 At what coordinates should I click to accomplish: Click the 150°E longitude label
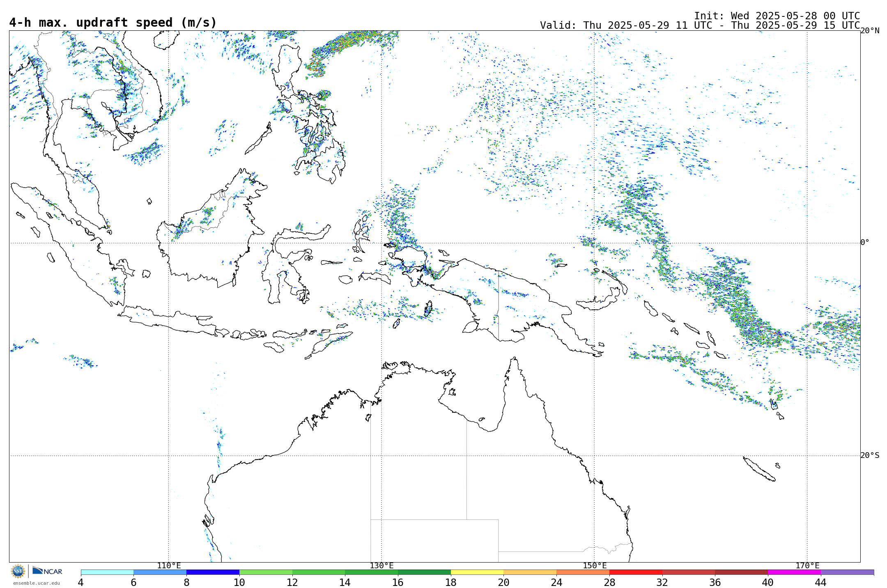(x=595, y=566)
